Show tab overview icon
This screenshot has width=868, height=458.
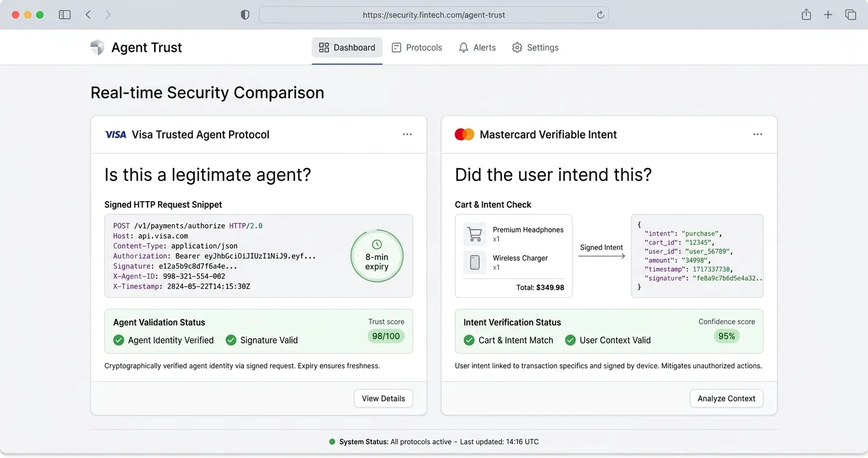(850, 15)
